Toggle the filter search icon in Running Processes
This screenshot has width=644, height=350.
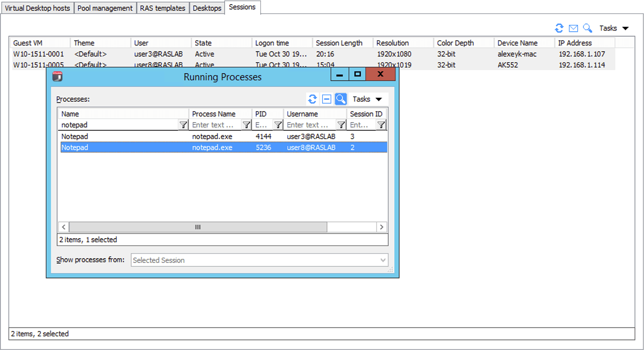point(341,99)
